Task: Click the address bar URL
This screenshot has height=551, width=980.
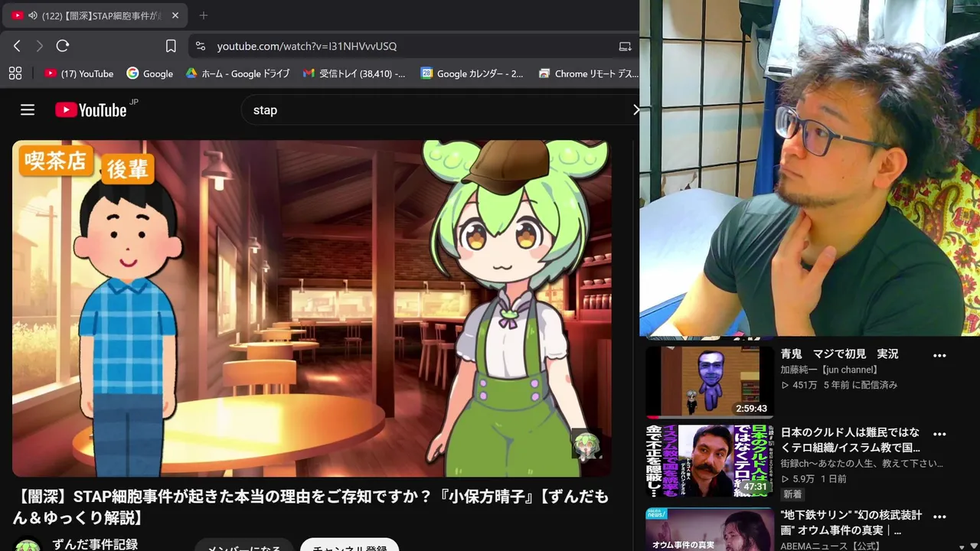Action: [x=306, y=46]
